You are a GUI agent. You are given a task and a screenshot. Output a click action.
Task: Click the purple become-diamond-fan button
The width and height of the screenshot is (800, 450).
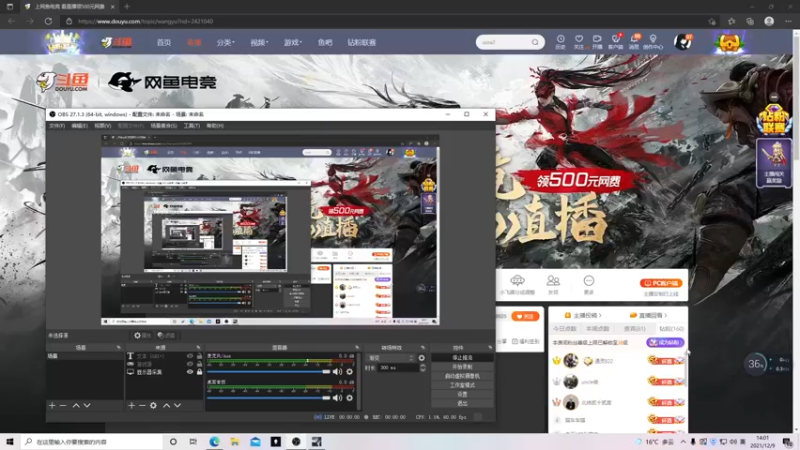click(x=665, y=342)
